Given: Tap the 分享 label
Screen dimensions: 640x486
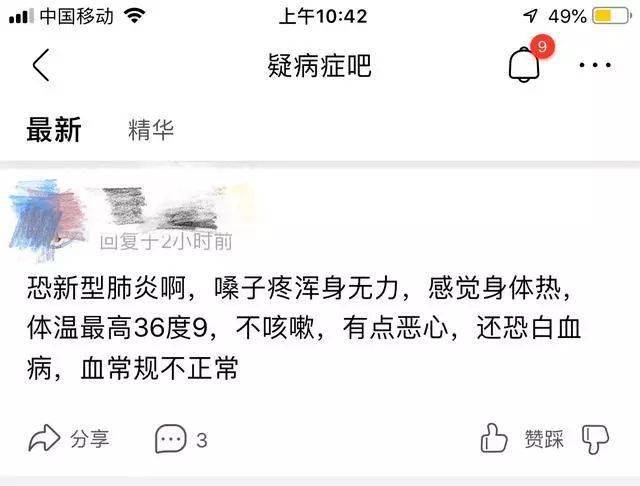Looking at the screenshot, I should pyautogui.click(x=90, y=439).
